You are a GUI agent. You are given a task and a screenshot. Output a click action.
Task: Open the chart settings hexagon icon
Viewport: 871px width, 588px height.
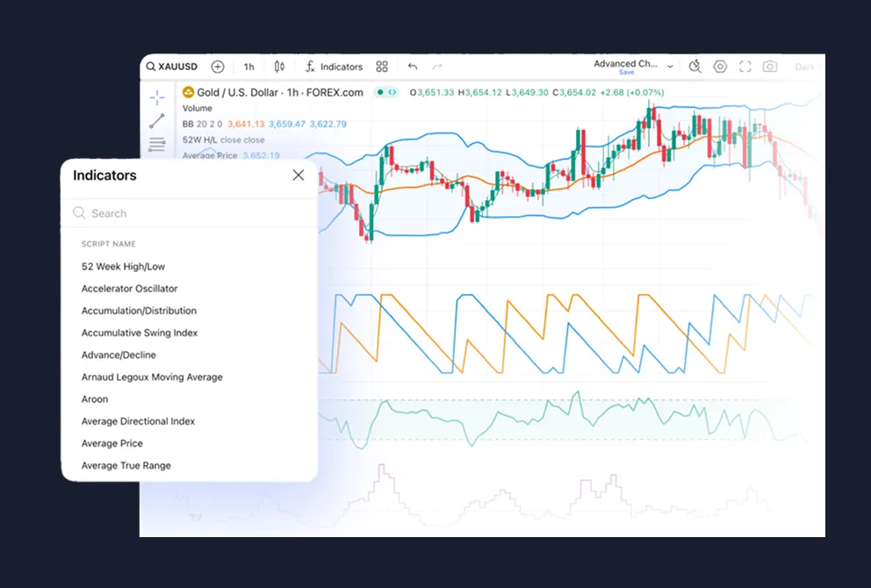tap(720, 67)
